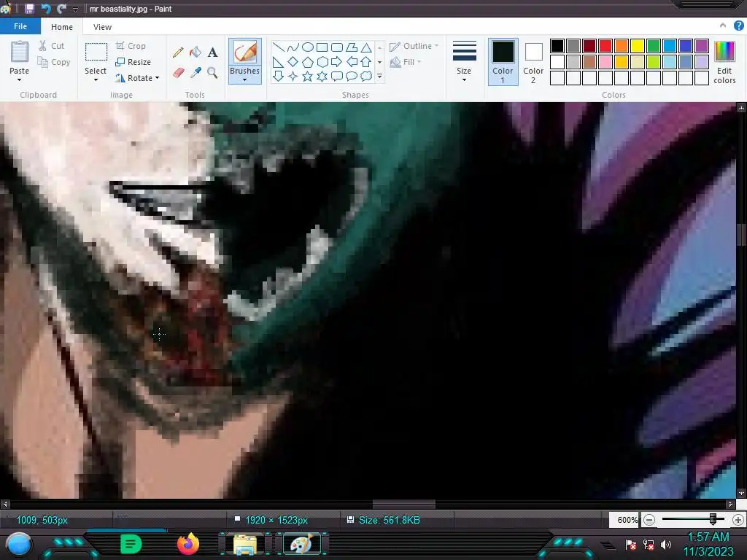The image size is (747, 560).
Task: Expand the Brushes dropdown arrow
Action: click(x=245, y=79)
